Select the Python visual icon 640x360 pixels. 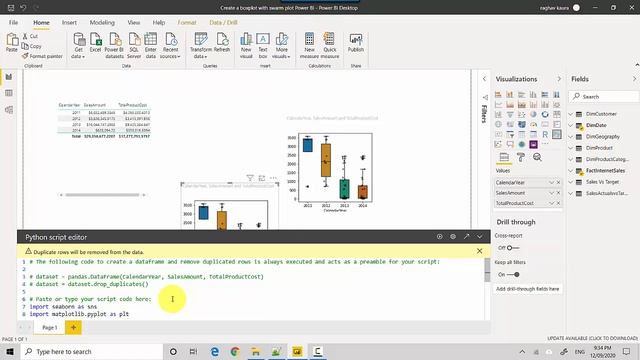click(x=557, y=134)
